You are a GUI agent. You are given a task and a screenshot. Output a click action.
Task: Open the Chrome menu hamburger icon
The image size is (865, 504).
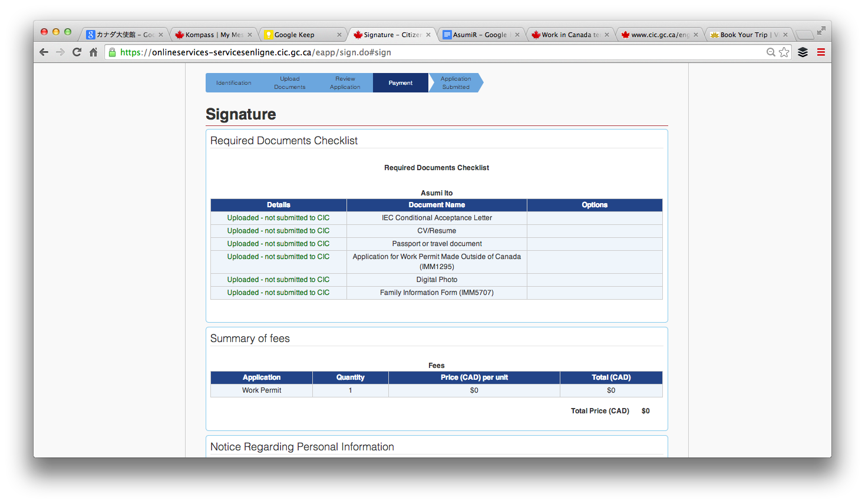pos(821,52)
